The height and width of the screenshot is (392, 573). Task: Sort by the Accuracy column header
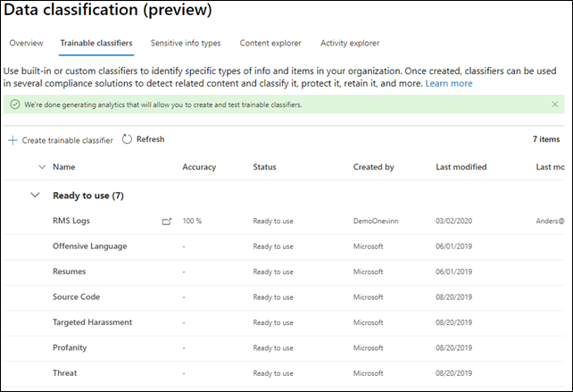(199, 167)
